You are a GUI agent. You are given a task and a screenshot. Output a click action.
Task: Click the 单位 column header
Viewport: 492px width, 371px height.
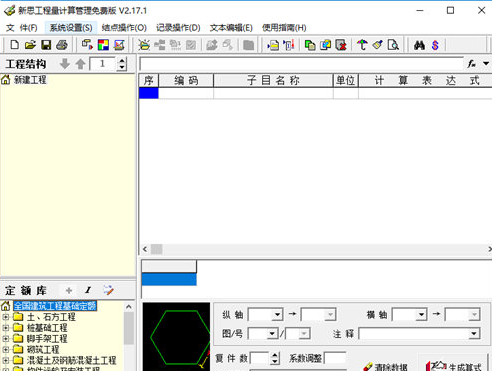(346, 80)
